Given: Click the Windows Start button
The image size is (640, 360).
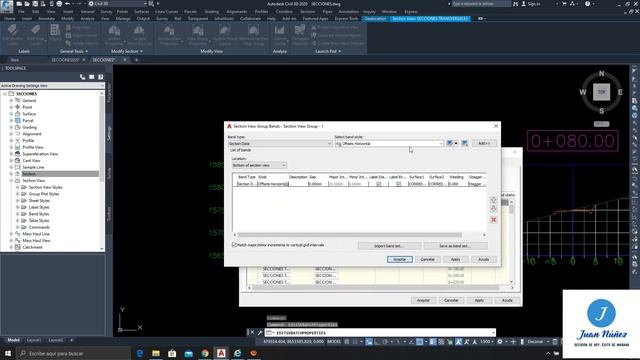Looking at the screenshot, I should (8, 353).
